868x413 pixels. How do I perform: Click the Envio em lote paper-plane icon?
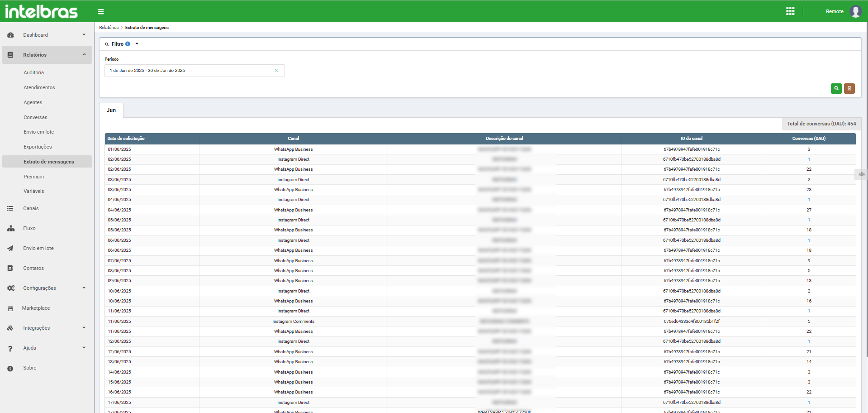[10, 248]
